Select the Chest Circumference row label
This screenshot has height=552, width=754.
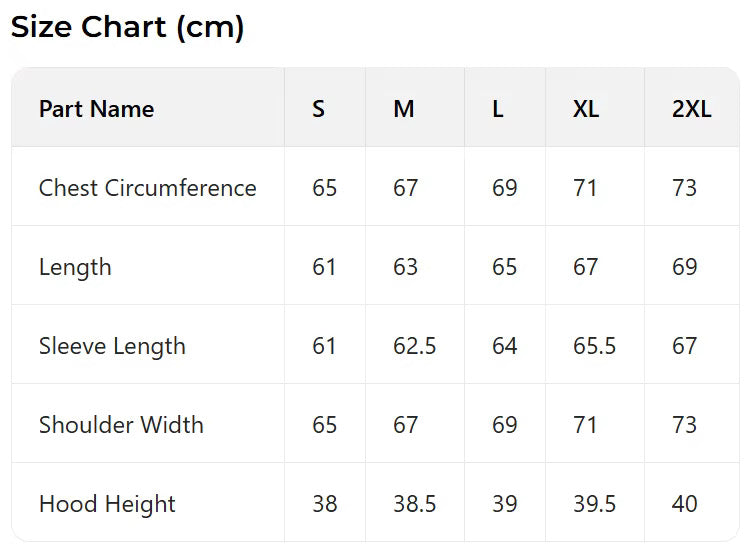(x=147, y=188)
